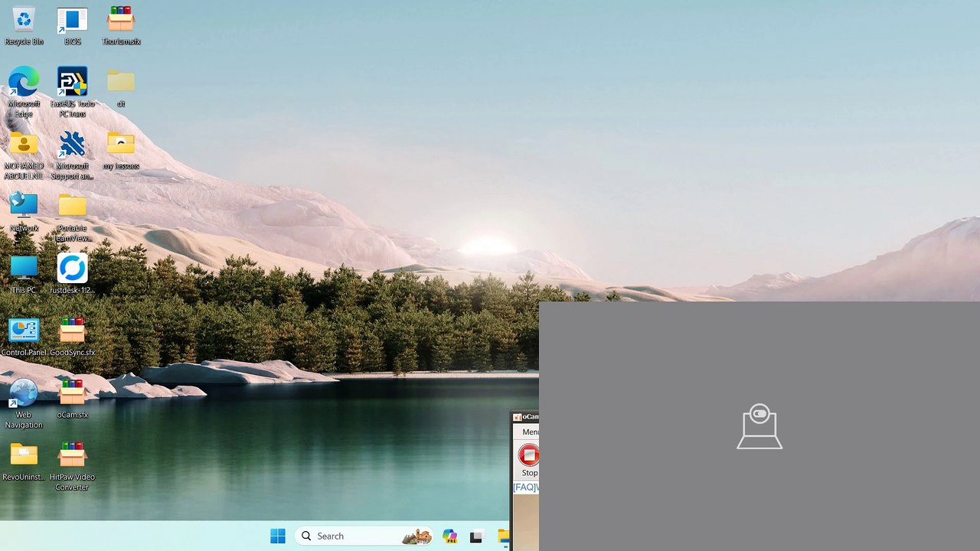The height and width of the screenshot is (551, 980).
Task: Open Copilot from the taskbar
Action: tap(449, 536)
